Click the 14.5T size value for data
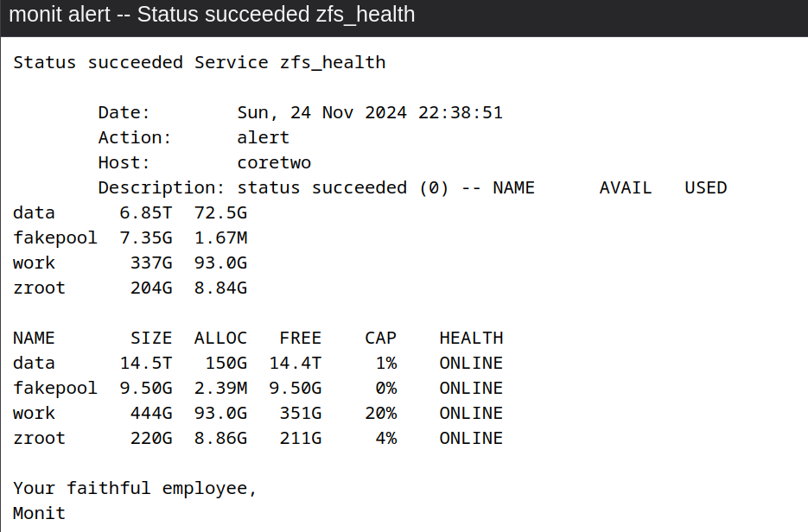Image resolution: width=808 pixels, height=532 pixels. coord(145,363)
